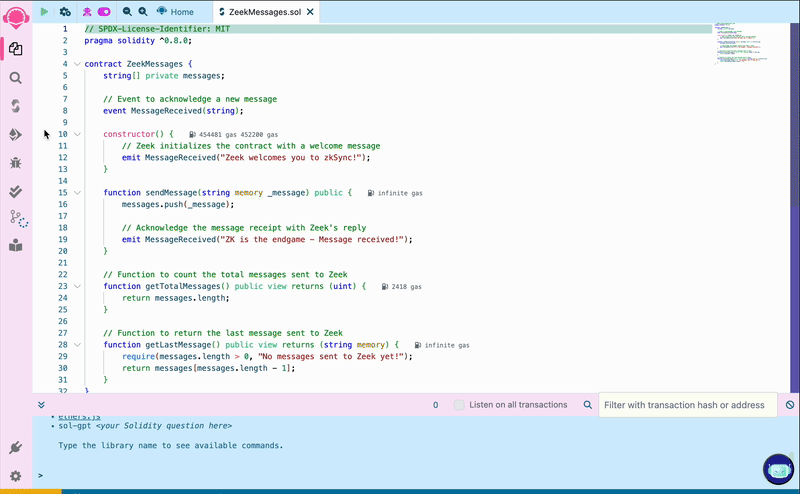Switch to the Home tab
800x494 pixels.
[175, 11]
